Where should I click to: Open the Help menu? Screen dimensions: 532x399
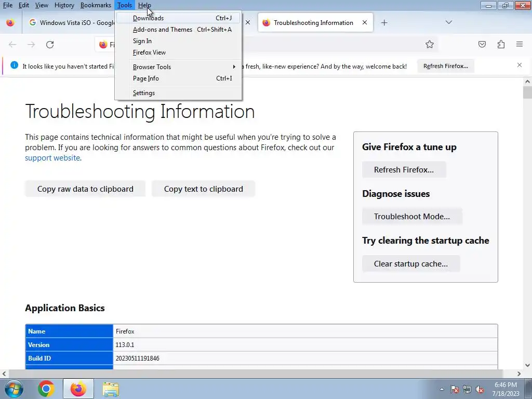[144, 5]
